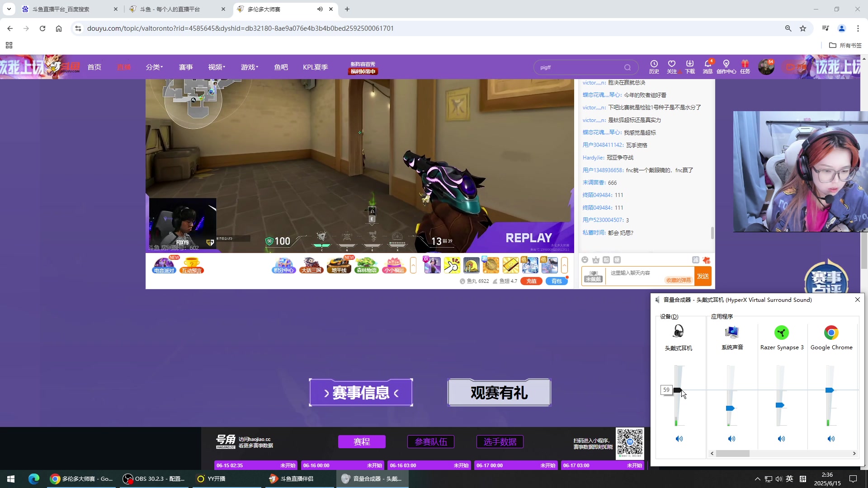This screenshot has width=868, height=488.
Task: Select the gold bar gift
Action: (x=510, y=265)
